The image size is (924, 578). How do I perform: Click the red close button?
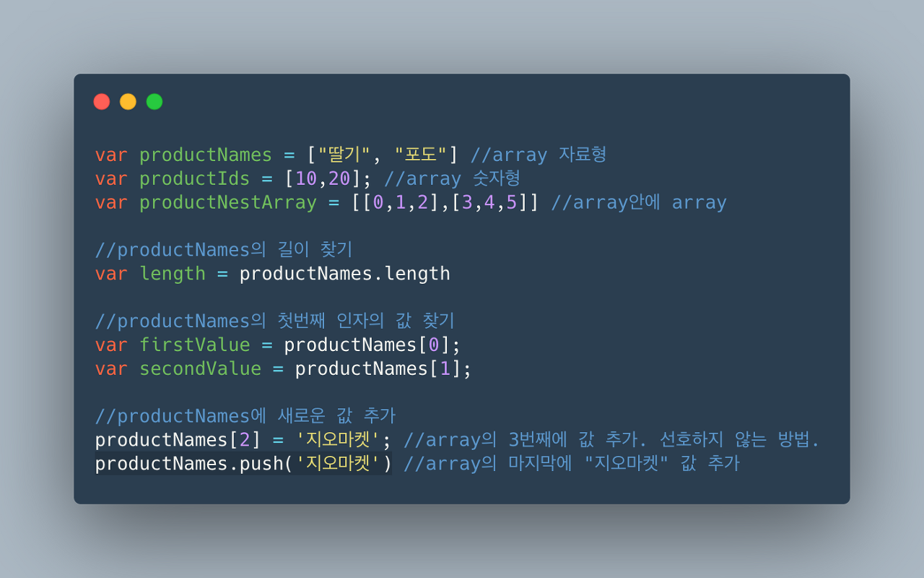(x=102, y=102)
